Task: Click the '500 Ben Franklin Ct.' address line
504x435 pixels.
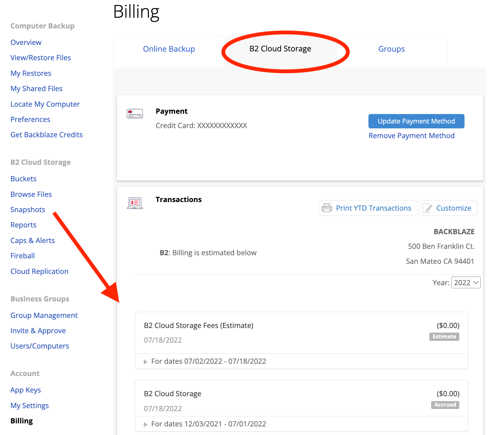Action: pos(441,246)
